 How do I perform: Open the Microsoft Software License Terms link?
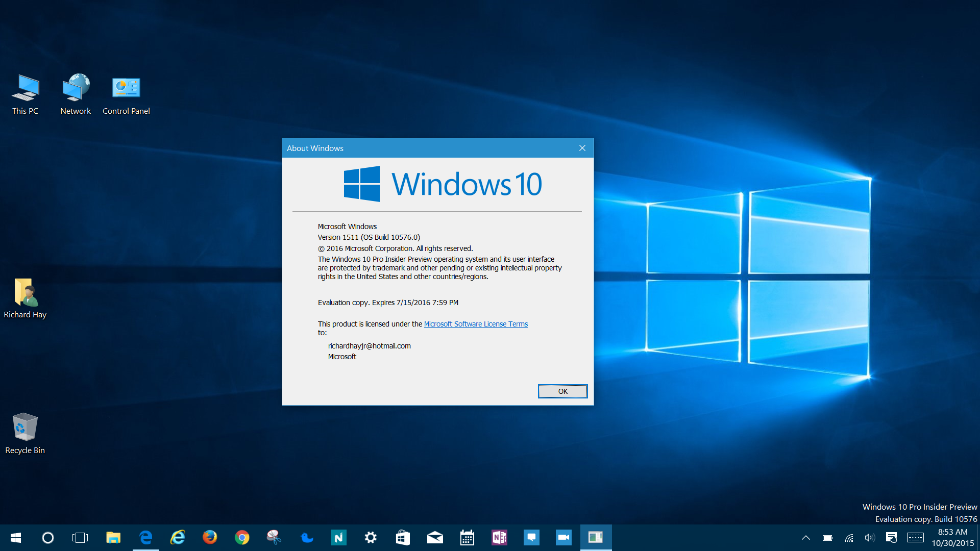[476, 323]
